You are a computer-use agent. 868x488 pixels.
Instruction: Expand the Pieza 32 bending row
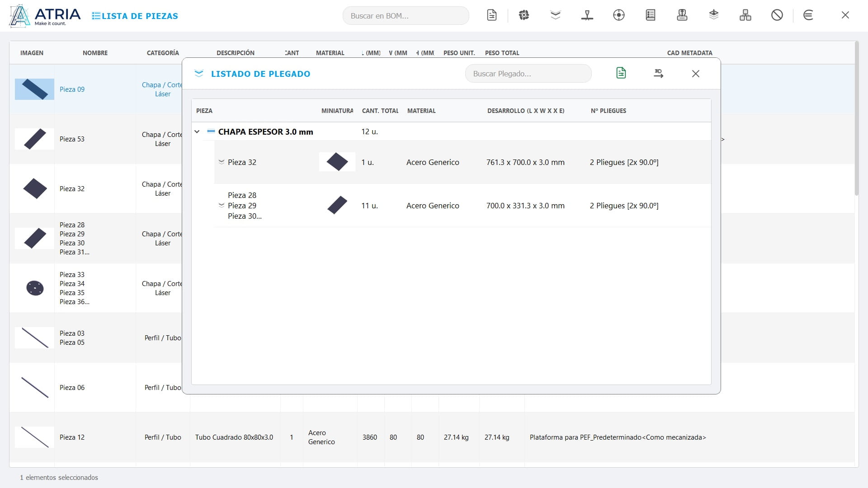click(222, 162)
